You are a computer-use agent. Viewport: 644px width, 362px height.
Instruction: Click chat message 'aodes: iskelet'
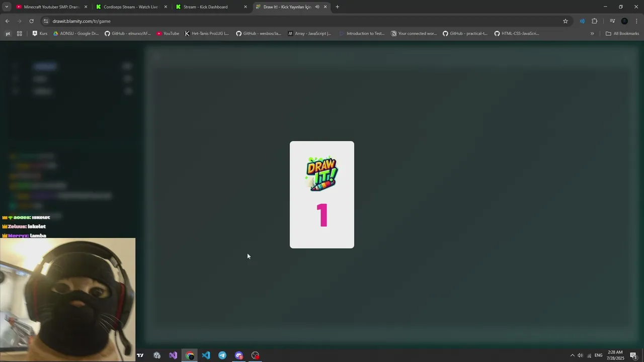[x=26, y=218]
